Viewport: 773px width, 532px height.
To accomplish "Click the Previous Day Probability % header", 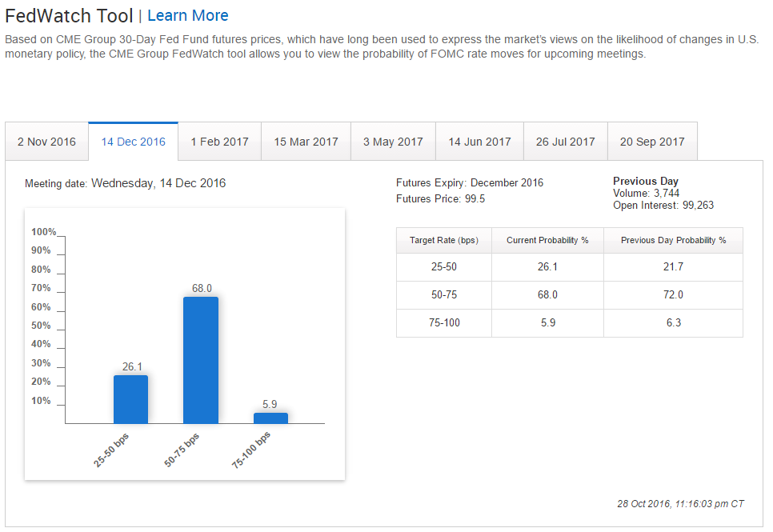I will (673, 240).
